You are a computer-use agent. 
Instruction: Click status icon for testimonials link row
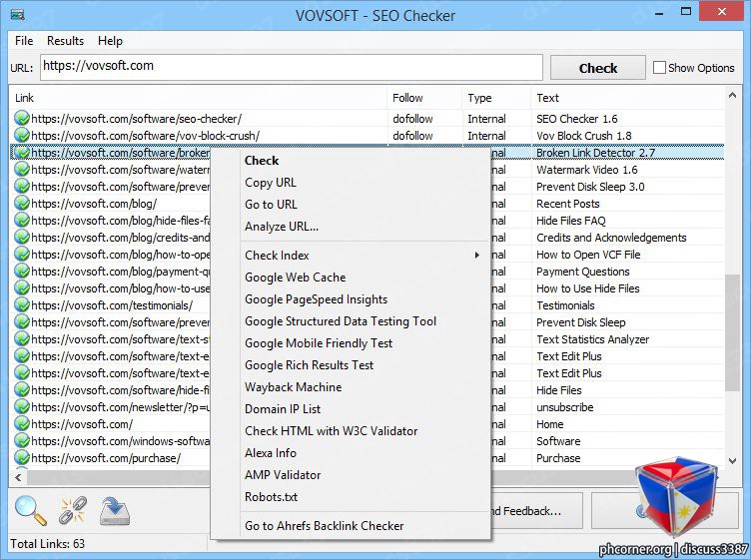click(x=22, y=304)
